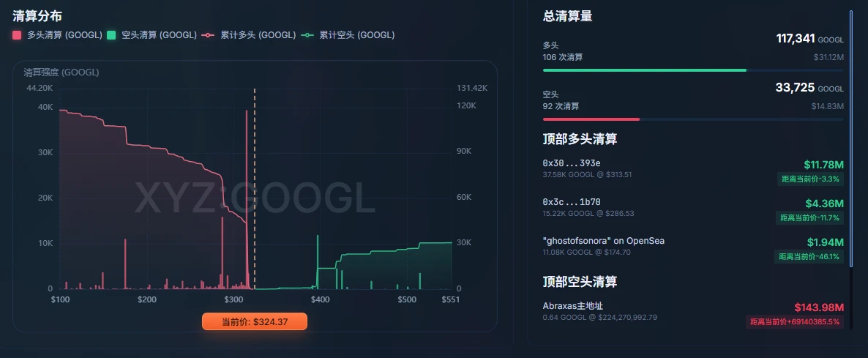The image size is (868, 358).
Task: Open "ghostofsonora" on OpenSea entry
Action: click(x=604, y=241)
